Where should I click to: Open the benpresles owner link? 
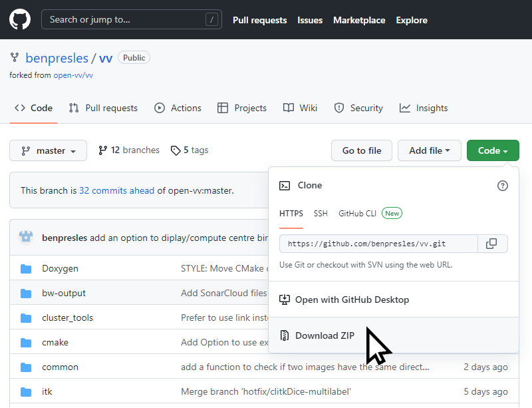tap(57, 58)
